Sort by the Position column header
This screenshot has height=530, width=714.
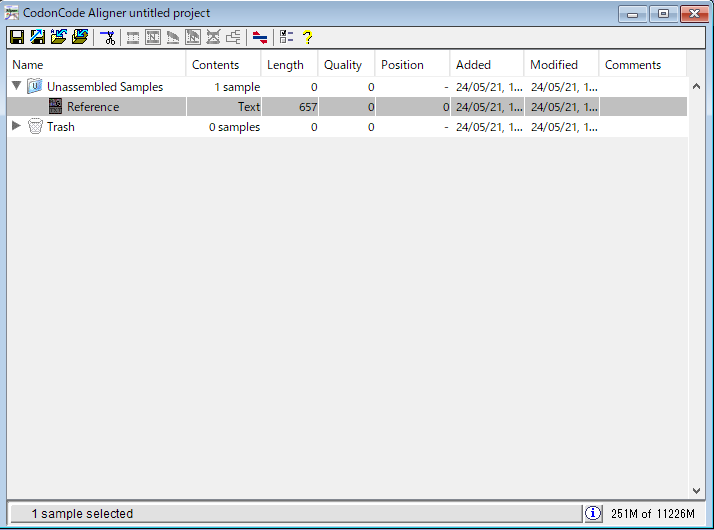(413, 65)
